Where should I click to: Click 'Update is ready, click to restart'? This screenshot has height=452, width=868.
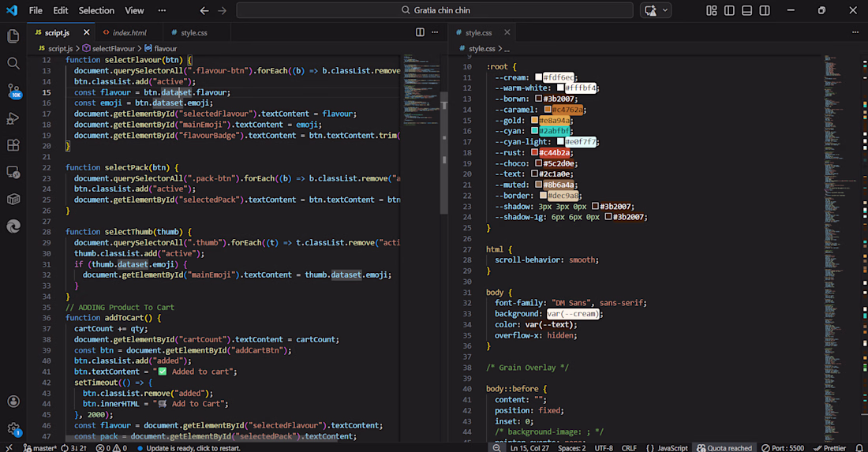(193, 447)
